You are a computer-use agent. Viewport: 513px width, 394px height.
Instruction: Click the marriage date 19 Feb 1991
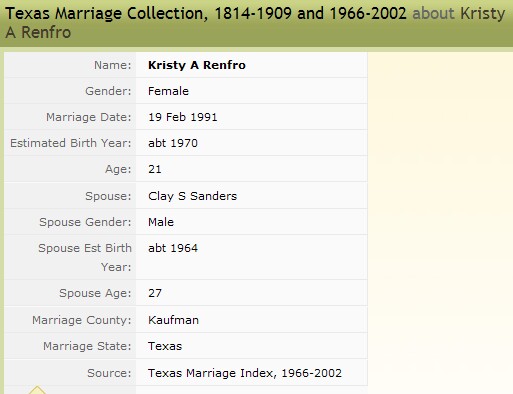[183, 117]
